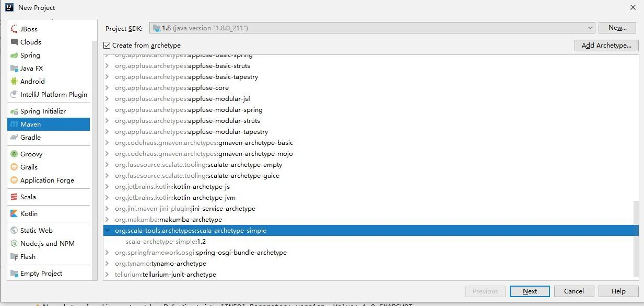Collapse the org.scala-tools.archetypes:scala-archetype-simple entry
Image resolution: width=644 pixels, height=306 pixels.
107,230
